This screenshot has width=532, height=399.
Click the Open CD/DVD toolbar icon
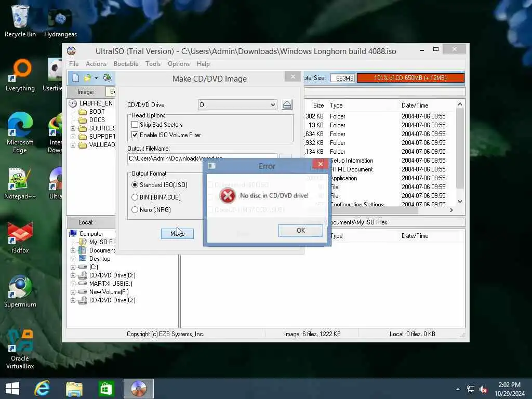(x=107, y=78)
